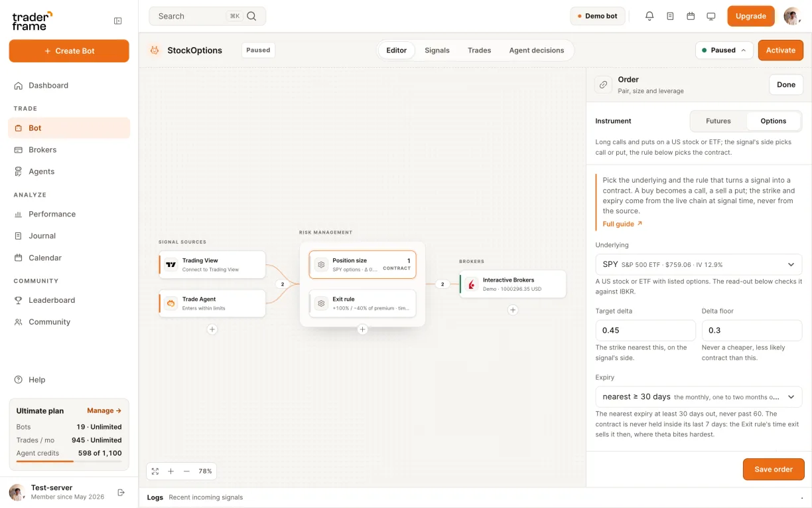Click Done in the Order panel

click(x=786, y=84)
